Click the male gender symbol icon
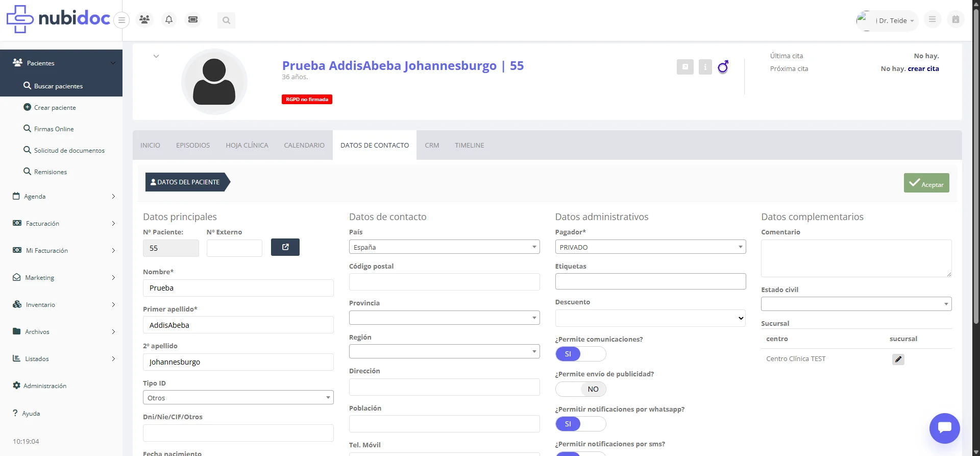Image resolution: width=980 pixels, height=456 pixels. [x=723, y=67]
